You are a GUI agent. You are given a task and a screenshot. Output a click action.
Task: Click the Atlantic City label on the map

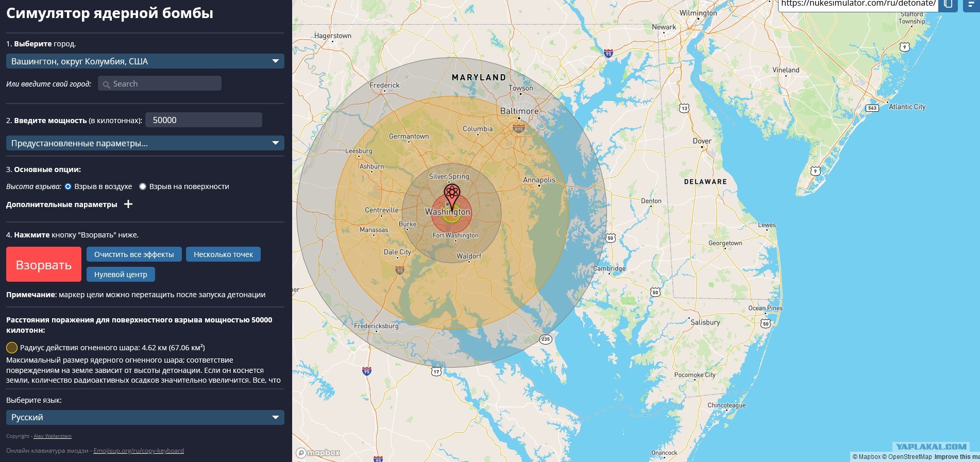[907, 107]
